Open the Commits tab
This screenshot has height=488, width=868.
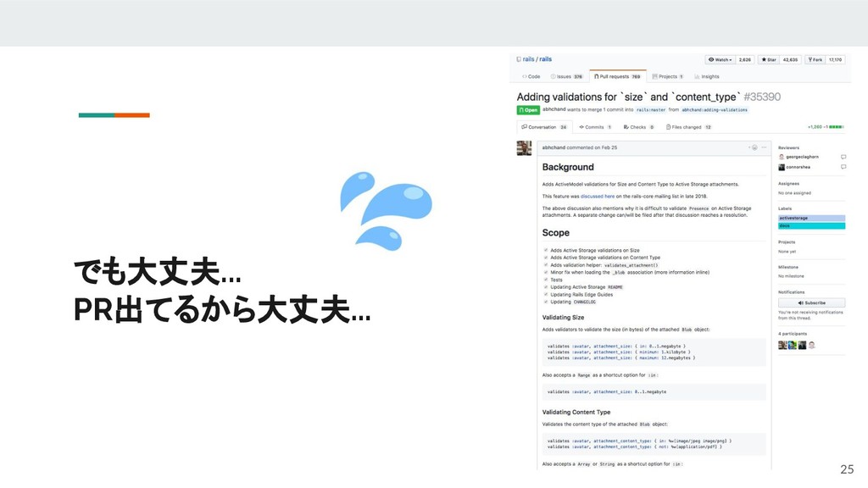(595, 127)
